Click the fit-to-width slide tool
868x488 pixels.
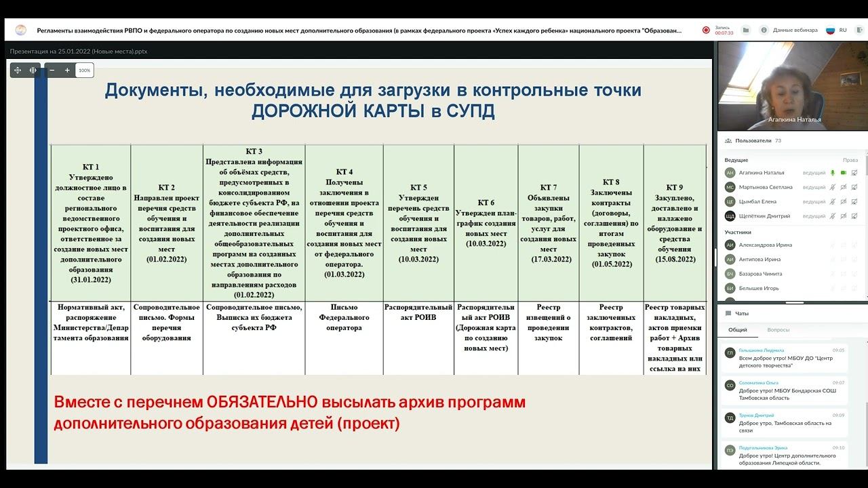(33, 70)
